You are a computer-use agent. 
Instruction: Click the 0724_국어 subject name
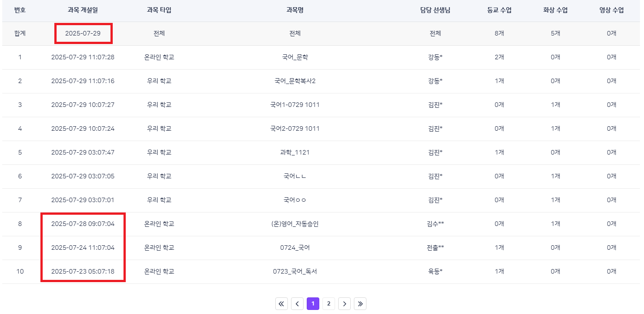295,248
